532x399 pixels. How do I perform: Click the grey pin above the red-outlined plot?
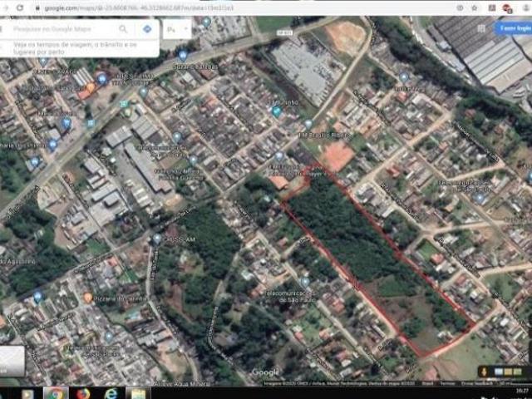[279, 156]
